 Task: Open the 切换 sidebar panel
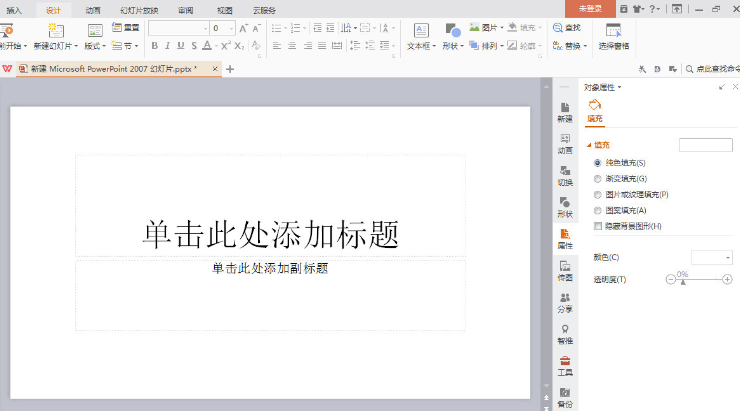565,176
